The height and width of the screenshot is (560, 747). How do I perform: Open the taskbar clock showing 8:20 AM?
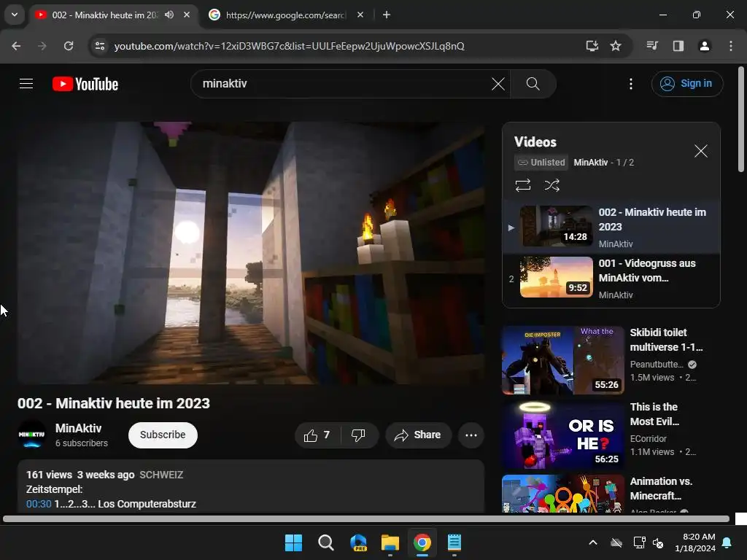(x=695, y=542)
